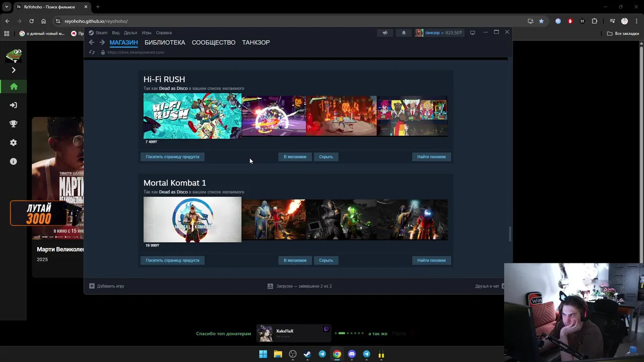
Task: Switch Steam to Big Picture mode
Action: pyautogui.click(x=472, y=33)
